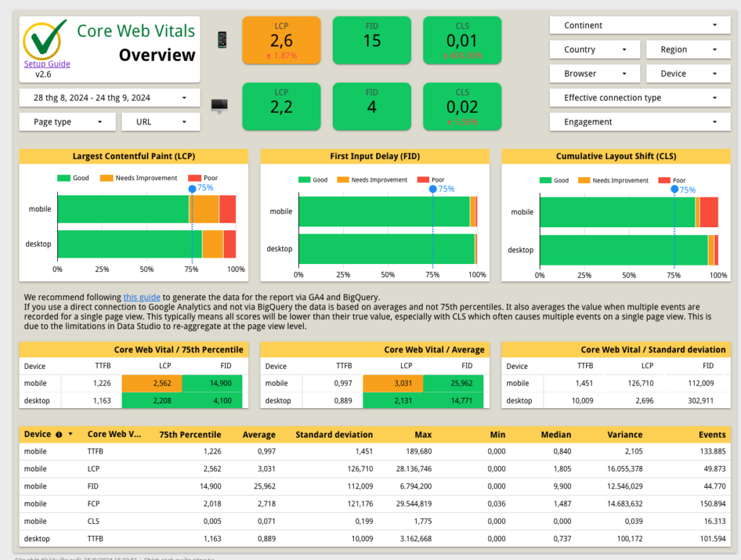Click the 2,562 cell in the 75th Percentile table
Screen dimensions: 741x560
tap(152, 383)
